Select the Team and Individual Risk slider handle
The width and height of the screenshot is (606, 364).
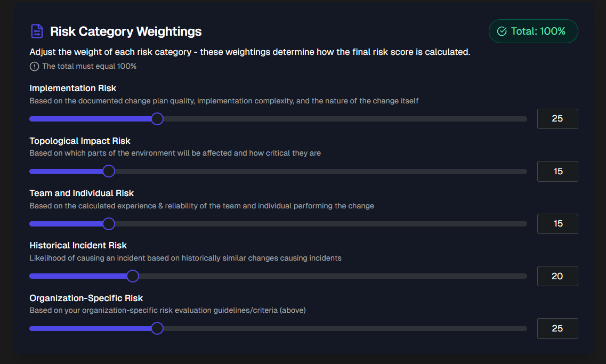[109, 223]
